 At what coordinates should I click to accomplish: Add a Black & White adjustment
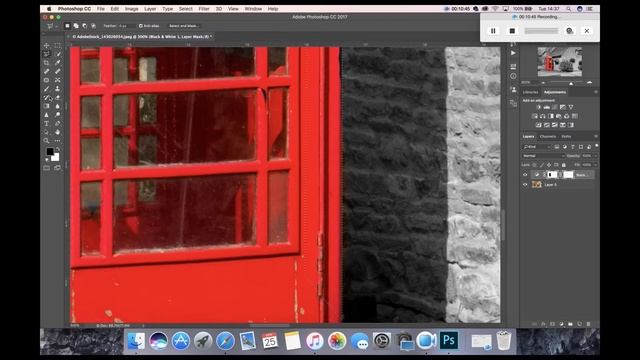[551, 116]
